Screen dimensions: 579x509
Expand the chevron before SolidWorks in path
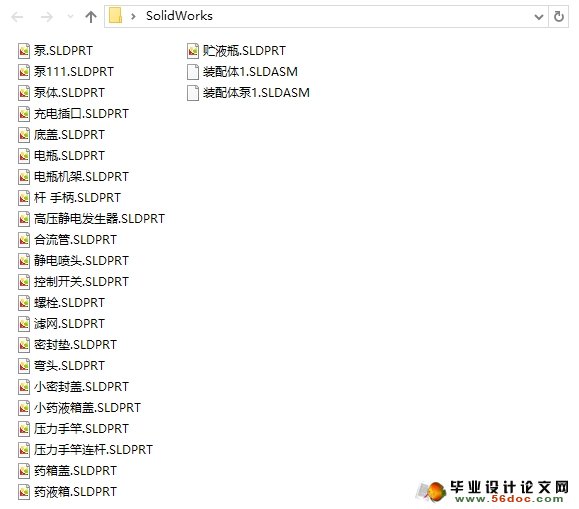point(133,16)
